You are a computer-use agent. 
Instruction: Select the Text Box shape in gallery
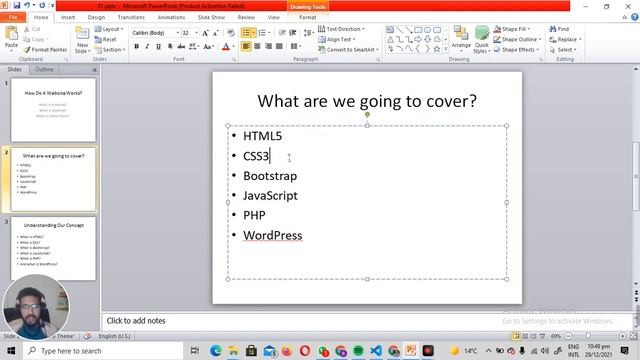click(390, 30)
